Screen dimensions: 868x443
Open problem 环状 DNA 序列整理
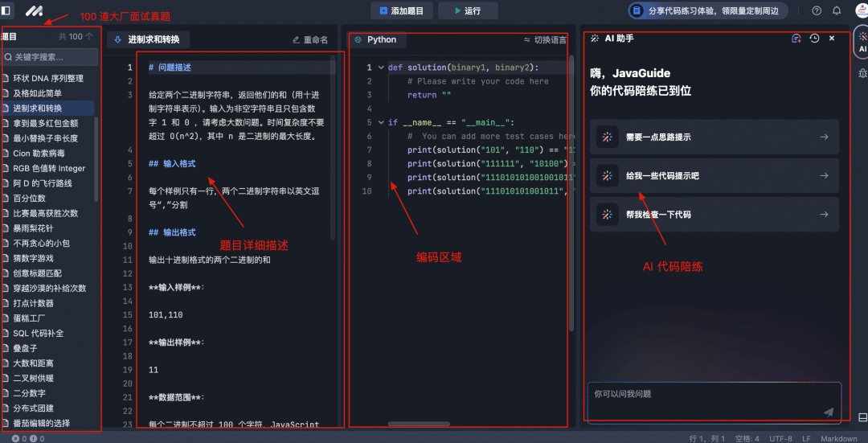[47, 78]
